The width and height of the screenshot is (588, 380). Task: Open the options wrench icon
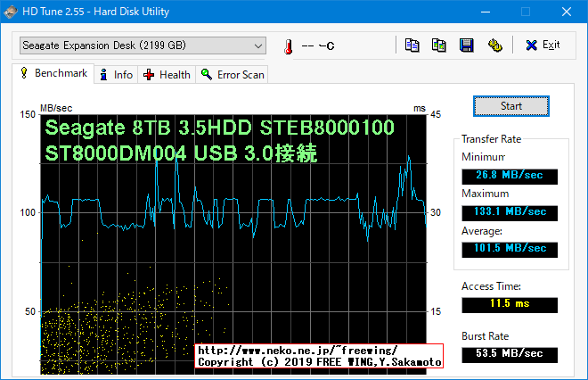click(x=495, y=45)
